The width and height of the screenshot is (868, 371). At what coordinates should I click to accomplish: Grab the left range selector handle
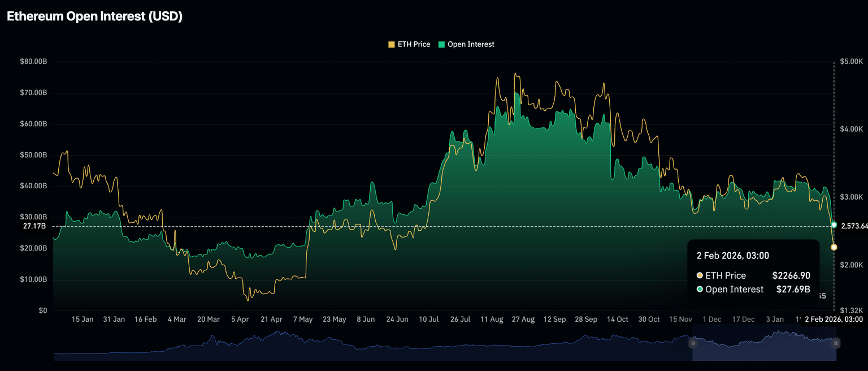[x=693, y=343]
